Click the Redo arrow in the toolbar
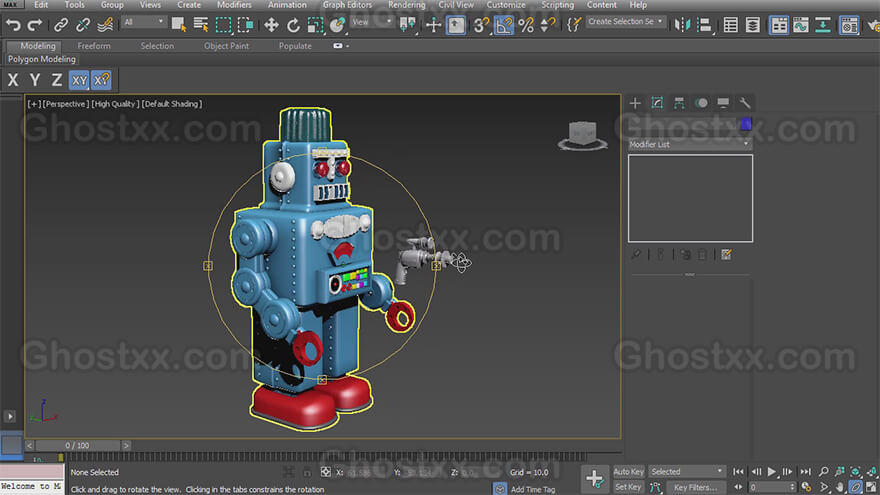The height and width of the screenshot is (495, 880). (35, 25)
